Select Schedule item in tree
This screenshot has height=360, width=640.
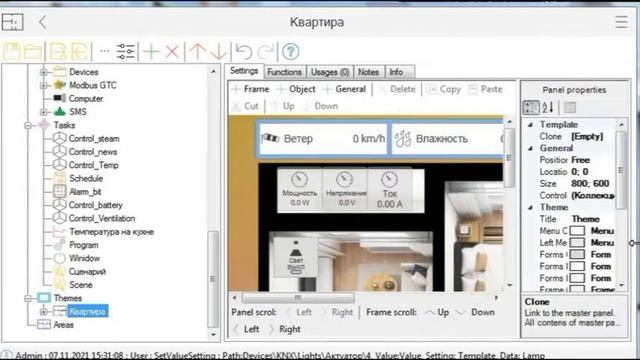click(x=86, y=179)
